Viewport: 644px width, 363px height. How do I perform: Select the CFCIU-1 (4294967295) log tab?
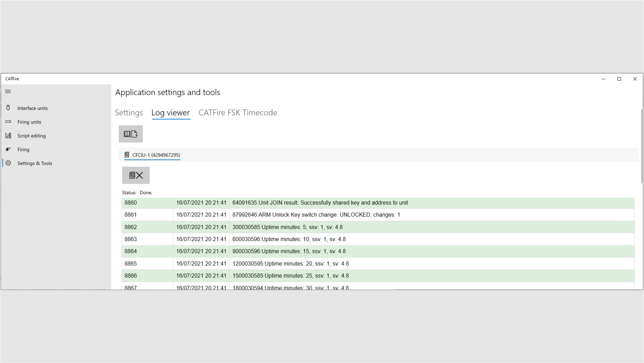coord(156,155)
